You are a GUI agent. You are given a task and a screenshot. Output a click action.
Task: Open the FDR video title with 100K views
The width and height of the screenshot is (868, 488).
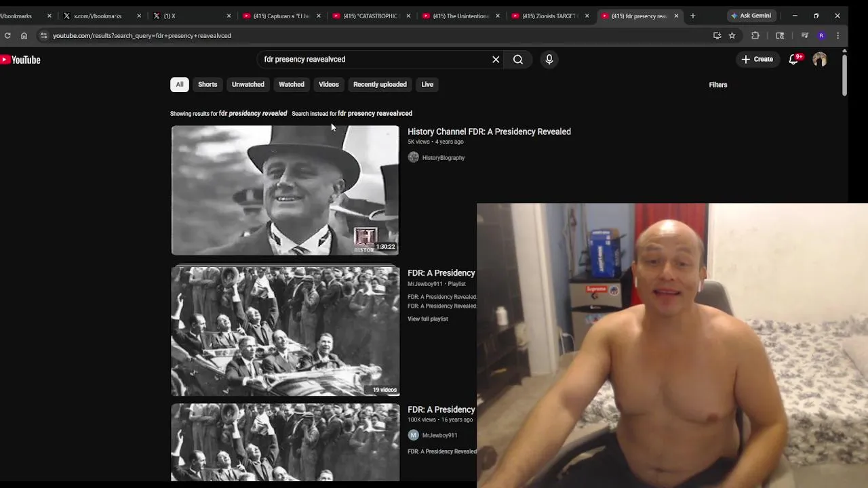click(x=441, y=409)
